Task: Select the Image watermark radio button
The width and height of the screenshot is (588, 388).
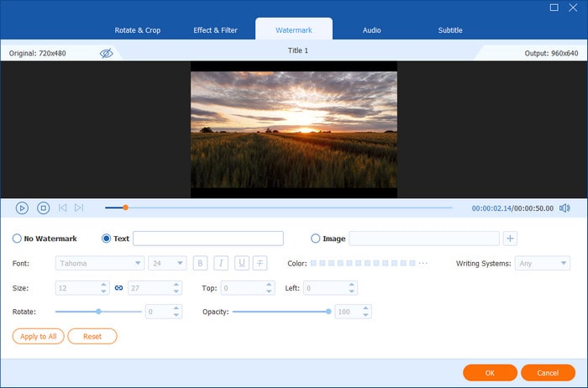Action: point(316,239)
